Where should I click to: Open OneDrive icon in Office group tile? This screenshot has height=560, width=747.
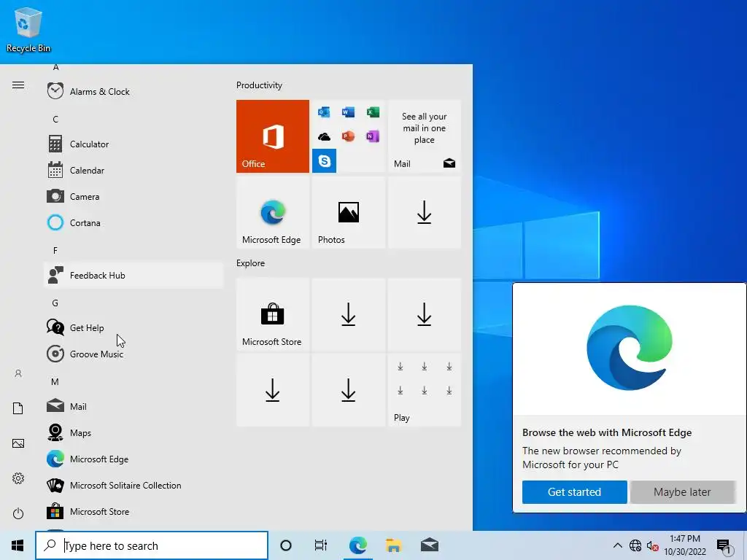[324, 136]
